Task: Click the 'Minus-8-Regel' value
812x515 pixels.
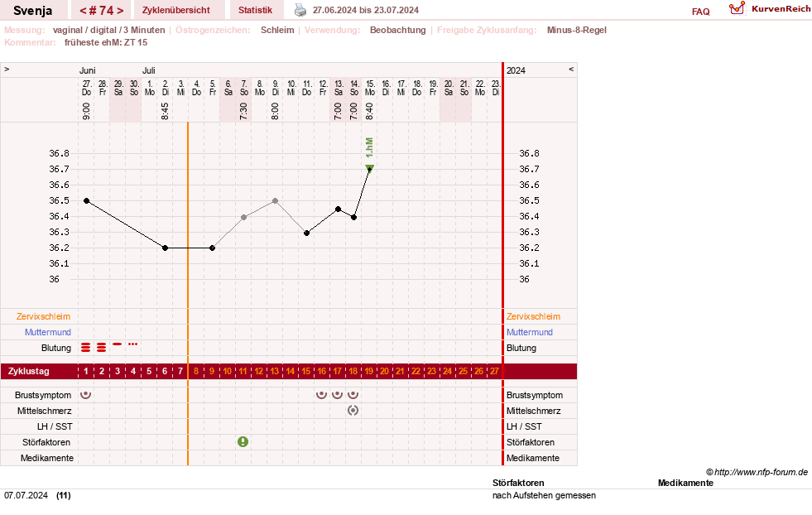Action: 576,30
